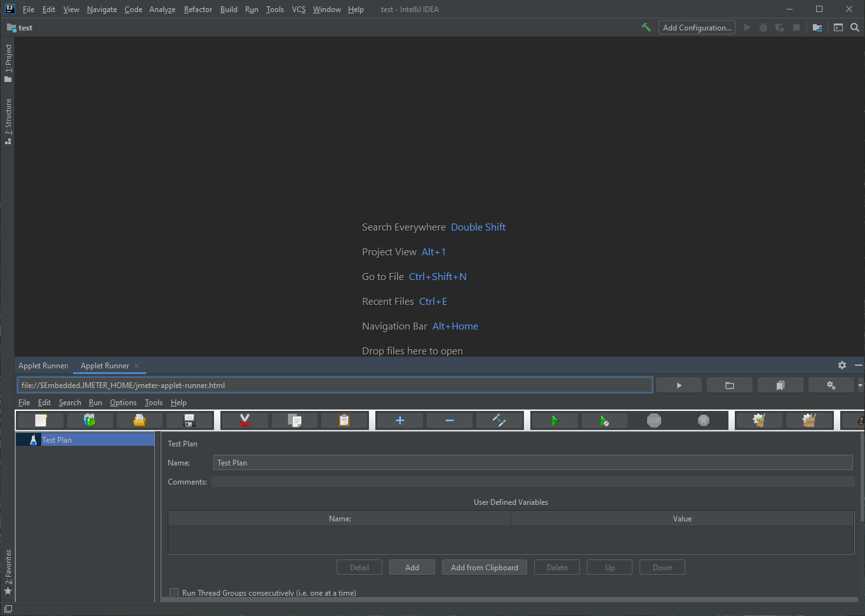Screen dimensions: 865x616
Task: Open the Templates icon in JMeter toolbar
Action: click(90, 420)
